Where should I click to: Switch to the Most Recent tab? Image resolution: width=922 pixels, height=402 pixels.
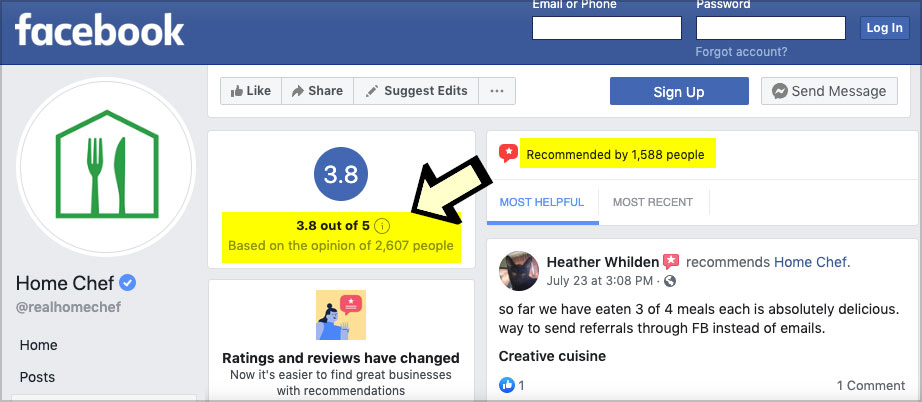click(653, 202)
